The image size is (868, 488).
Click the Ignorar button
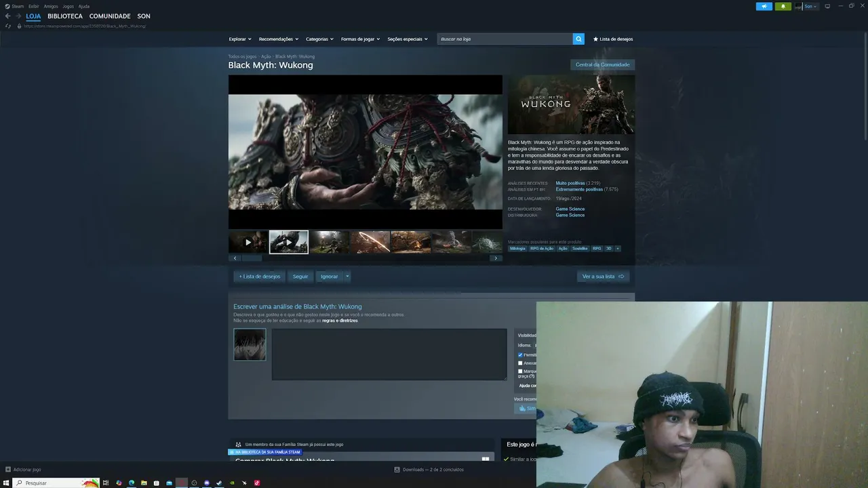click(x=329, y=277)
